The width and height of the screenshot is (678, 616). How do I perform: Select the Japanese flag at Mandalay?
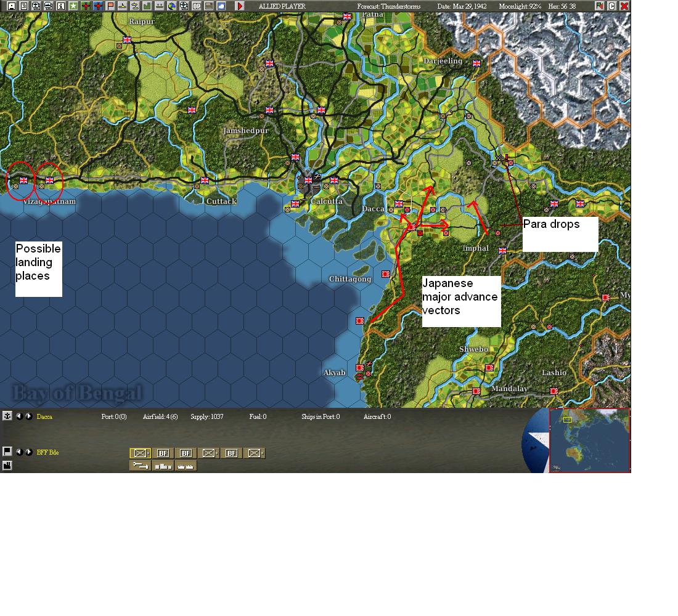476,391
